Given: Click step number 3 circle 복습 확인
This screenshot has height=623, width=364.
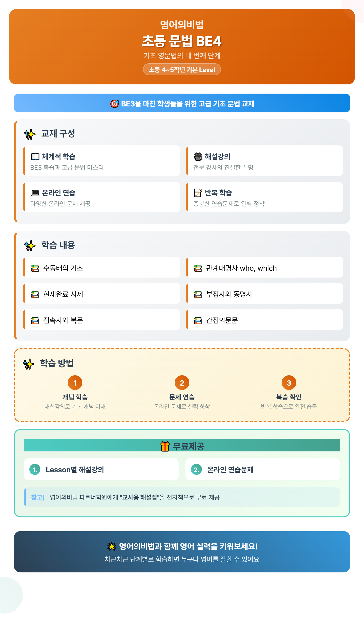Looking at the screenshot, I should [289, 383].
